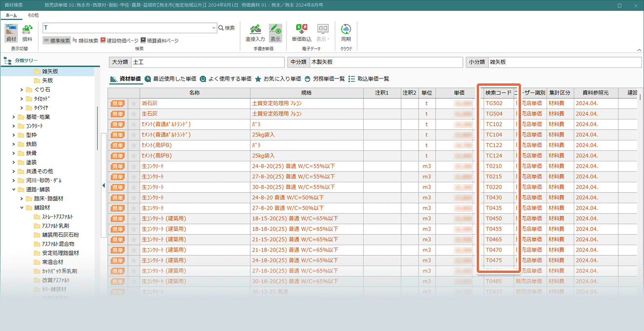
Task: Open the search box history dropdown arrow
Action: click(214, 28)
